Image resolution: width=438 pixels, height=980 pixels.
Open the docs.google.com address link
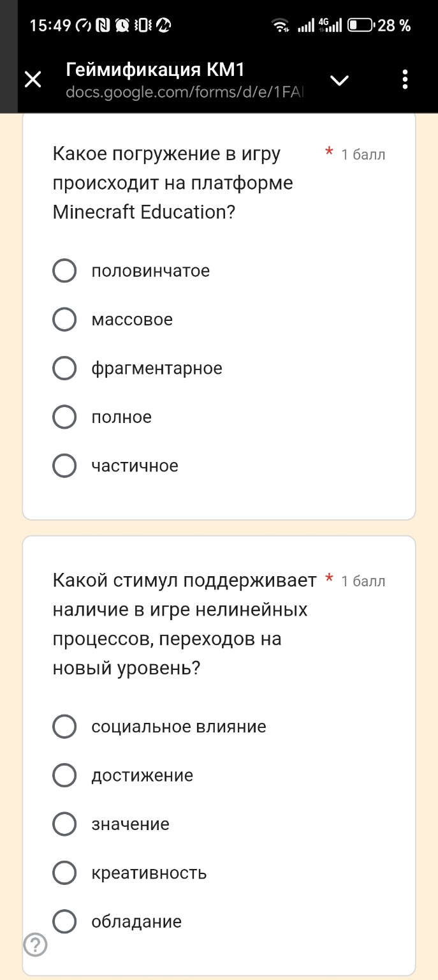click(x=185, y=93)
